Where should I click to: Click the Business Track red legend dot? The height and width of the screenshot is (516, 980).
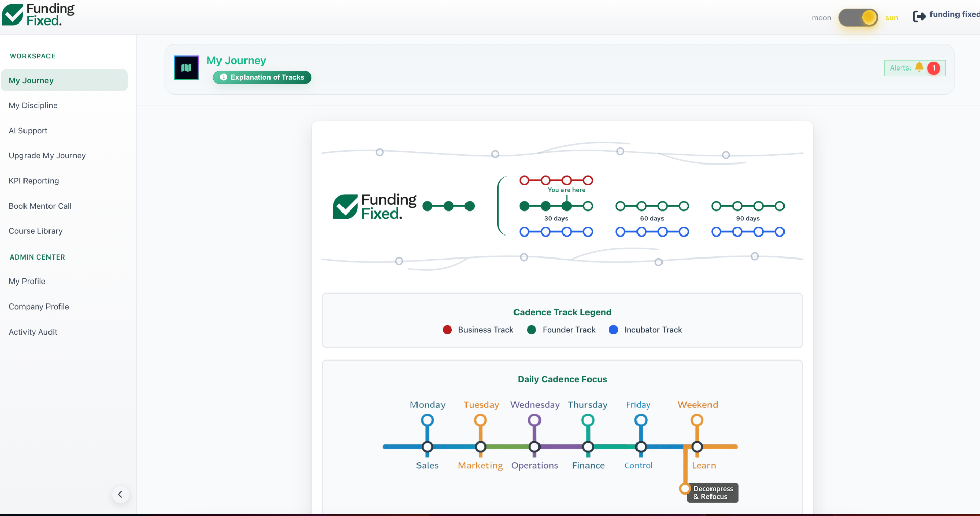[x=447, y=330]
